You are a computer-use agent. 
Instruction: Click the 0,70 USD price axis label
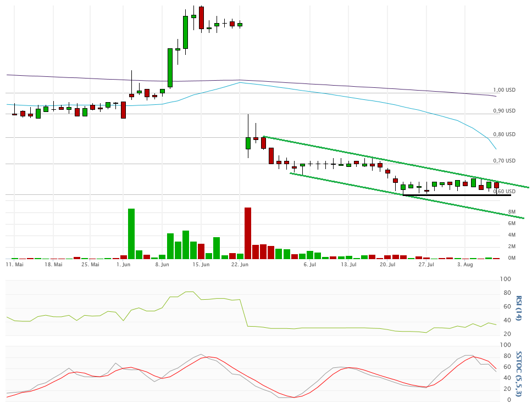(504, 161)
